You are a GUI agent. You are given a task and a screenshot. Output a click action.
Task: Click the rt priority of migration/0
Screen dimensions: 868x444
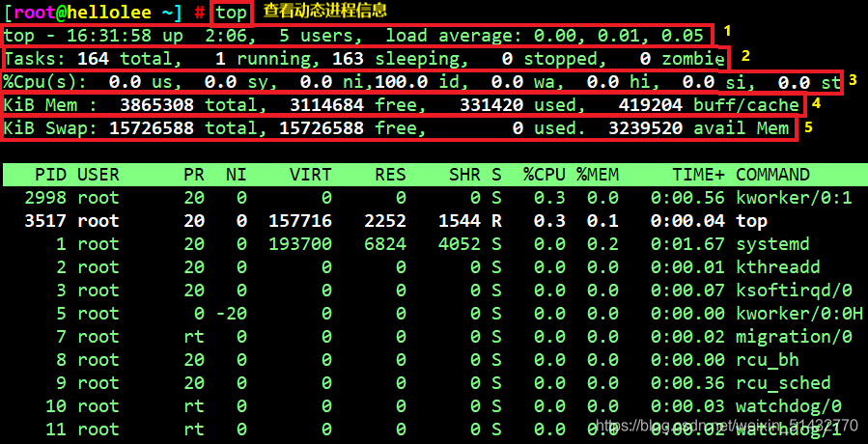coord(194,337)
